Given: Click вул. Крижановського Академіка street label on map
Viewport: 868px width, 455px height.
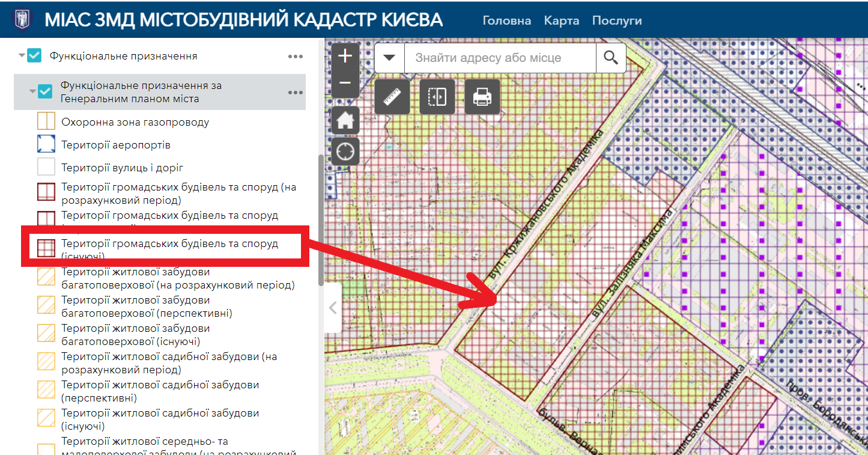Looking at the screenshot, I should tap(546, 204).
